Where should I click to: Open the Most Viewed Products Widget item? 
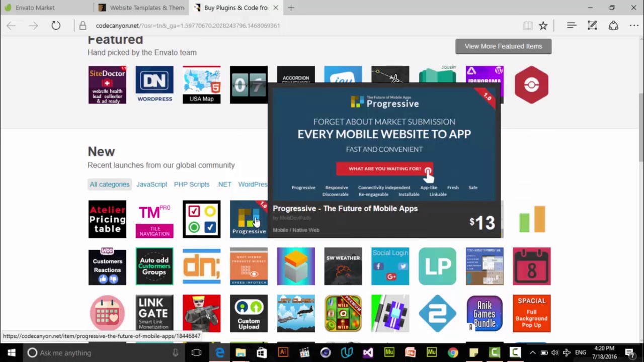click(249, 266)
